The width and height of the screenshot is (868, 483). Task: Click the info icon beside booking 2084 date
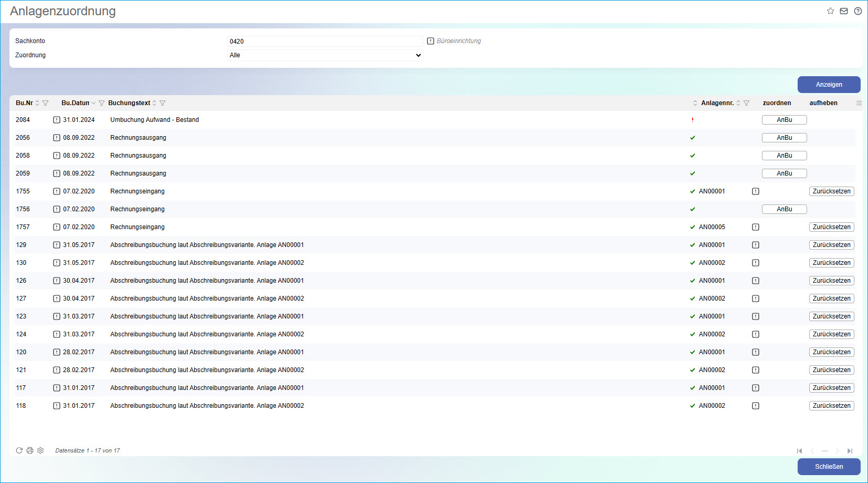click(57, 120)
